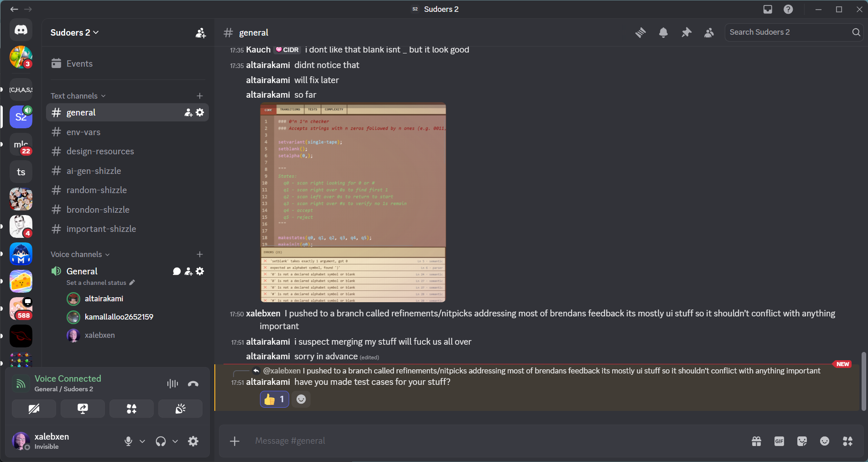Focus the Message #general input field
The image size is (868, 462).
(x=497, y=441)
